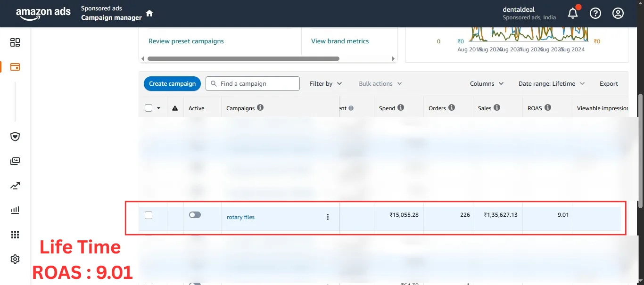Screen dimensions: 644x285
Task: Open the three-dot menu for rotary files
Action: pyautogui.click(x=328, y=217)
